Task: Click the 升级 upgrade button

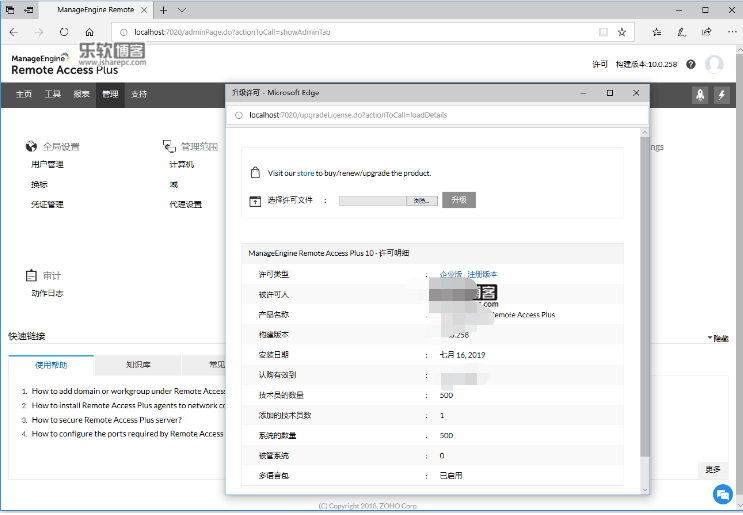Action: click(459, 200)
